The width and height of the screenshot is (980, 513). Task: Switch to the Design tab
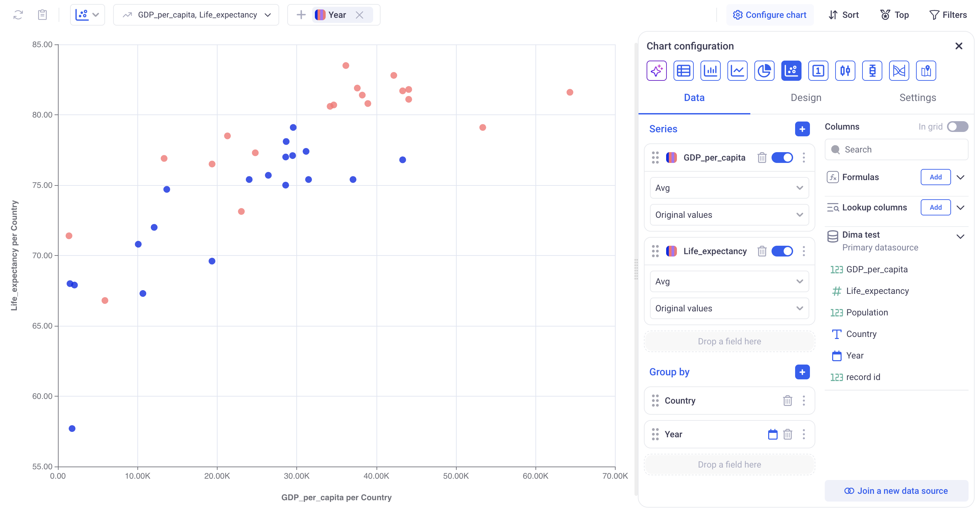806,98
